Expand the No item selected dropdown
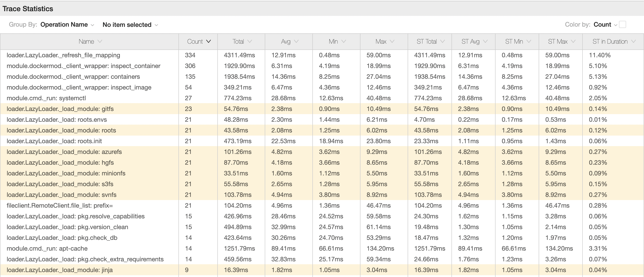Viewport: 644px width, 277px height. click(x=130, y=25)
